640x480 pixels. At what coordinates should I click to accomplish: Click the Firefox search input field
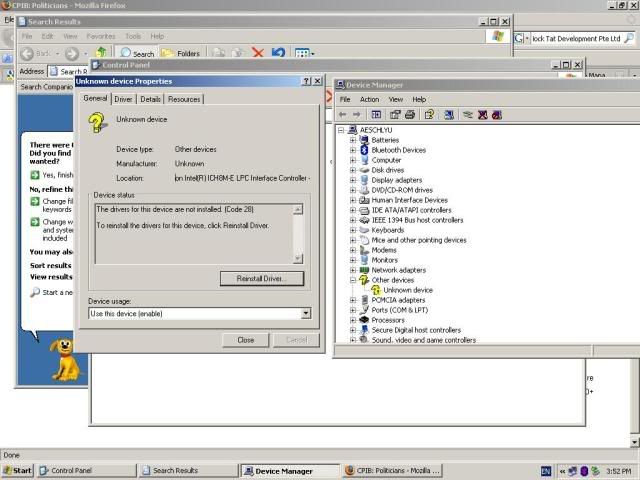576,38
